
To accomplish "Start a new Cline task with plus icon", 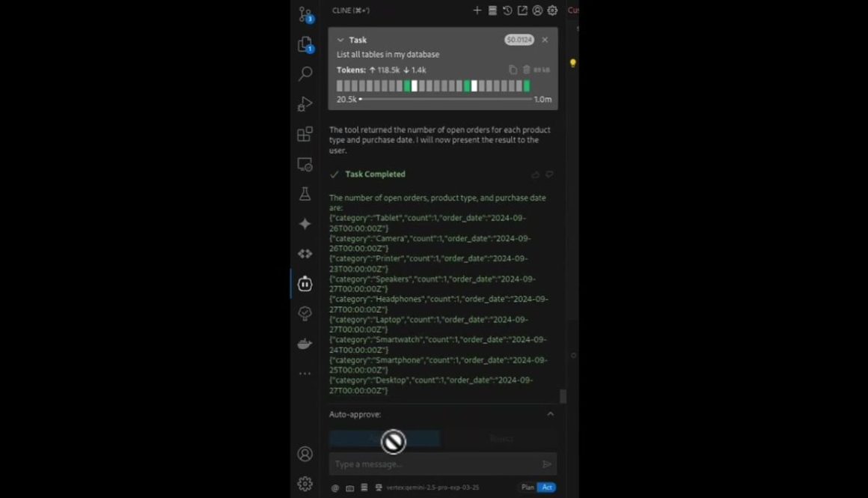I will 477,10.
